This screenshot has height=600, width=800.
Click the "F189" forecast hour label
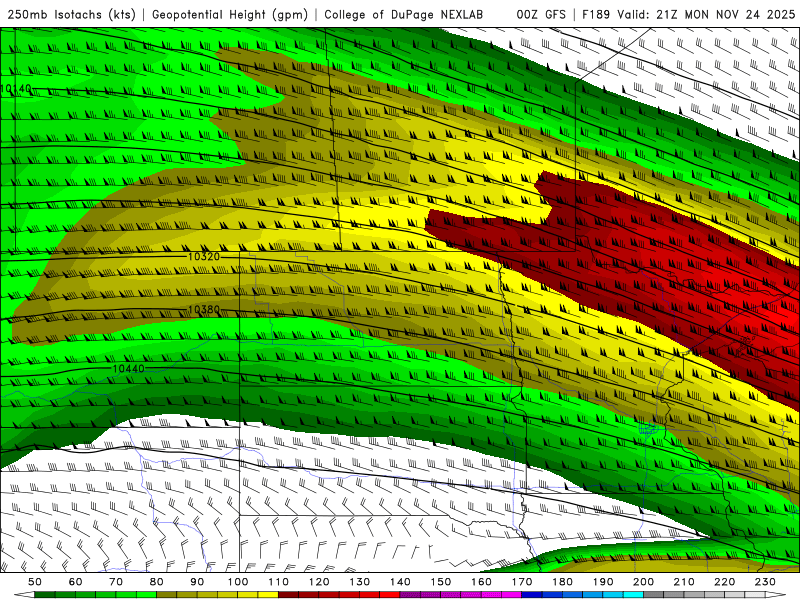pyautogui.click(x=597, y=15)
